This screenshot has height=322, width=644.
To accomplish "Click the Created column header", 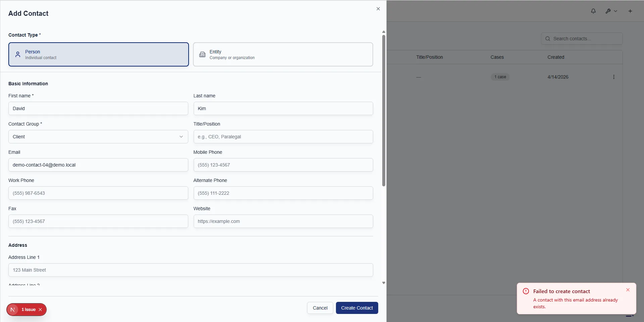I will (x=556, y=57).
